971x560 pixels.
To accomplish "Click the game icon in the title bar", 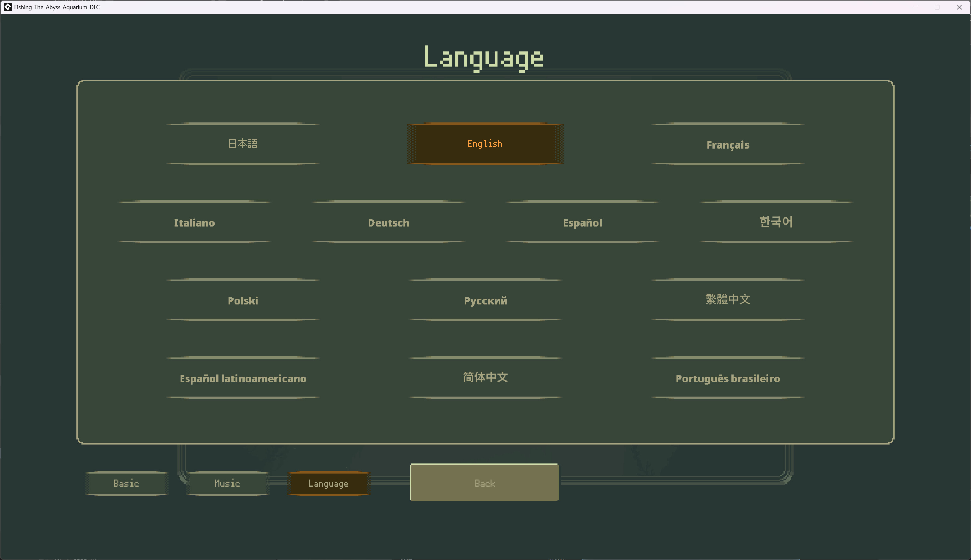I will [7, 7].
